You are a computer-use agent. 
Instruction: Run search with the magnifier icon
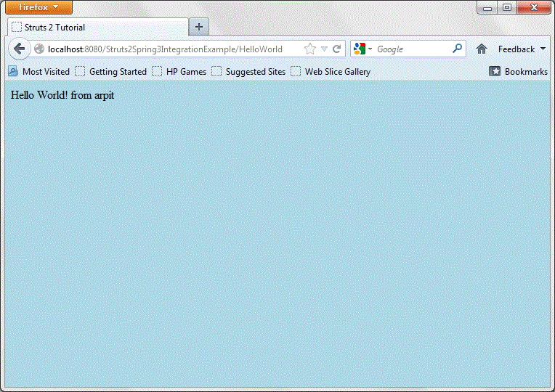[458, 48]
